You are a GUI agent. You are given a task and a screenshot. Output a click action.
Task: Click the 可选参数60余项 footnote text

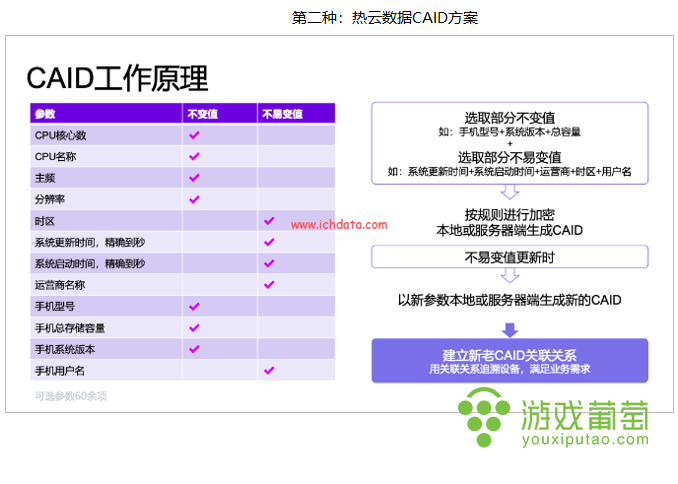(x=71, y=396)
